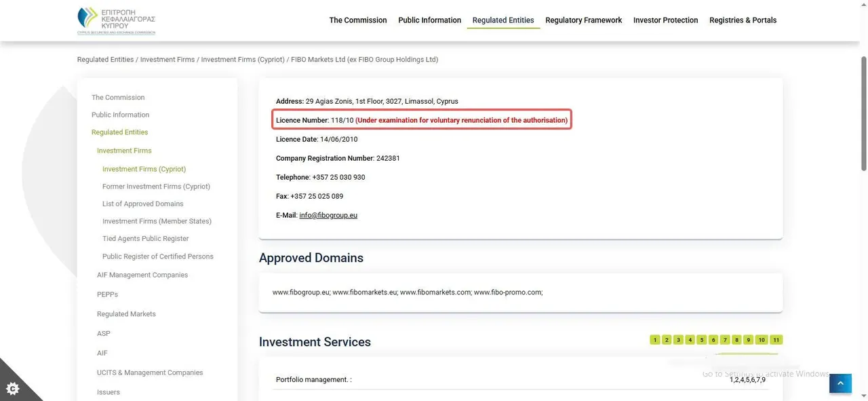
Task: Click Licence Date 14/06/2010 text
Action: 317,139
